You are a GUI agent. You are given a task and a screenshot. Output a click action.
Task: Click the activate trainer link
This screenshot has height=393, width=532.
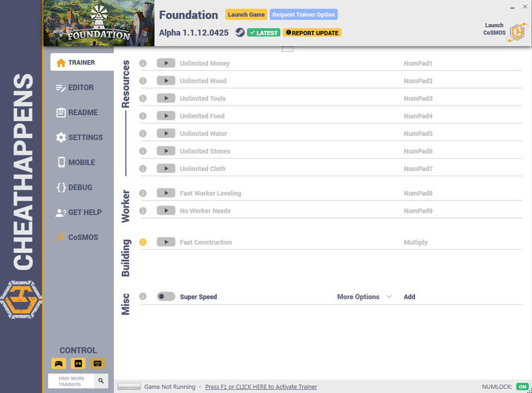(x=261, y=386)
